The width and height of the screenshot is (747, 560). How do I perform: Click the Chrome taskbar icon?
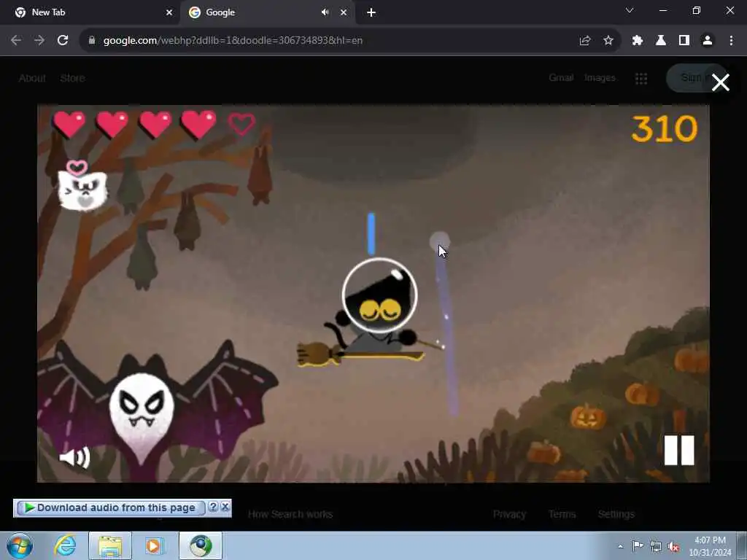tap(201, 545)
